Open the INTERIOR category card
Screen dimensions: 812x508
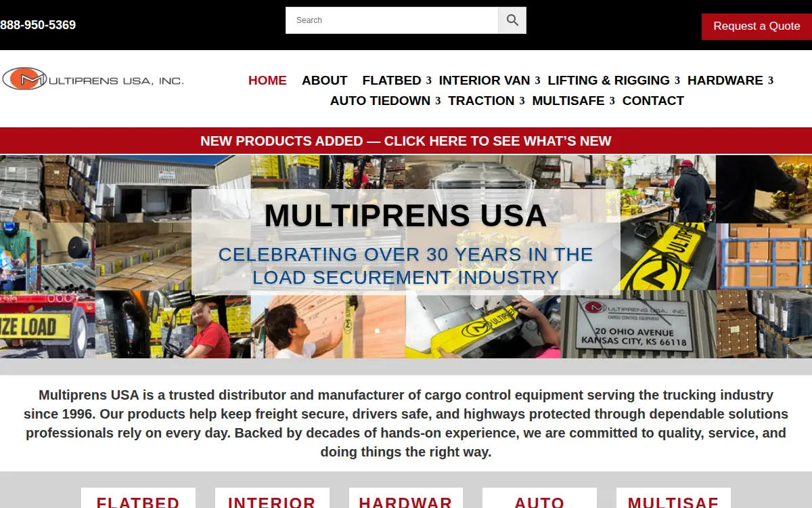(272, 498)
